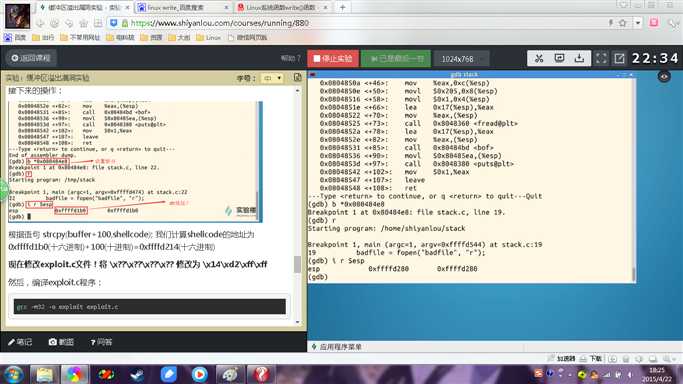Click the help question mark link
Screen dimensions: 683x384
pos(291,58)
